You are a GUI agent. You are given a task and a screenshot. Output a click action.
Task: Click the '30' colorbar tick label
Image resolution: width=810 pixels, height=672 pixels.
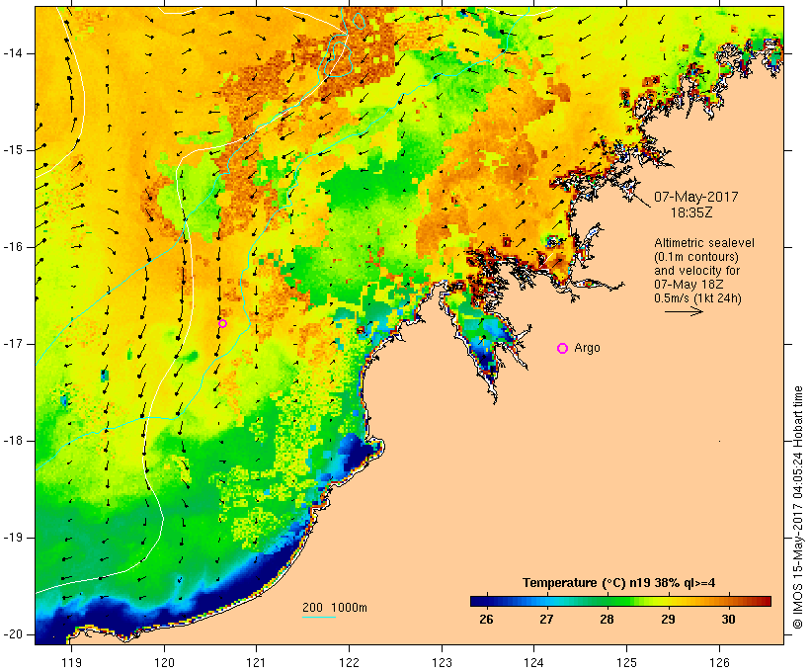[728, 619]
